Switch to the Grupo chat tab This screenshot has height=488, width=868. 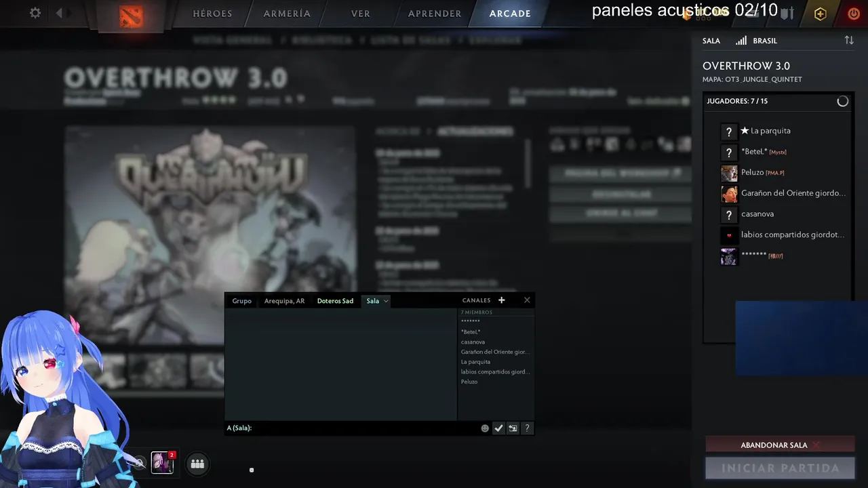(x=242, y=301)
